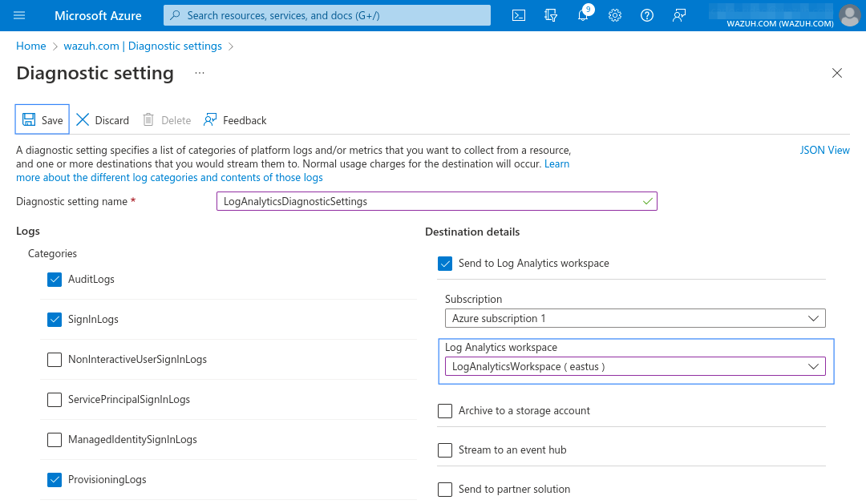Uncheck the AuditLogs category
The width and height of the screenshot is (866, 504).
click(55, 280)
